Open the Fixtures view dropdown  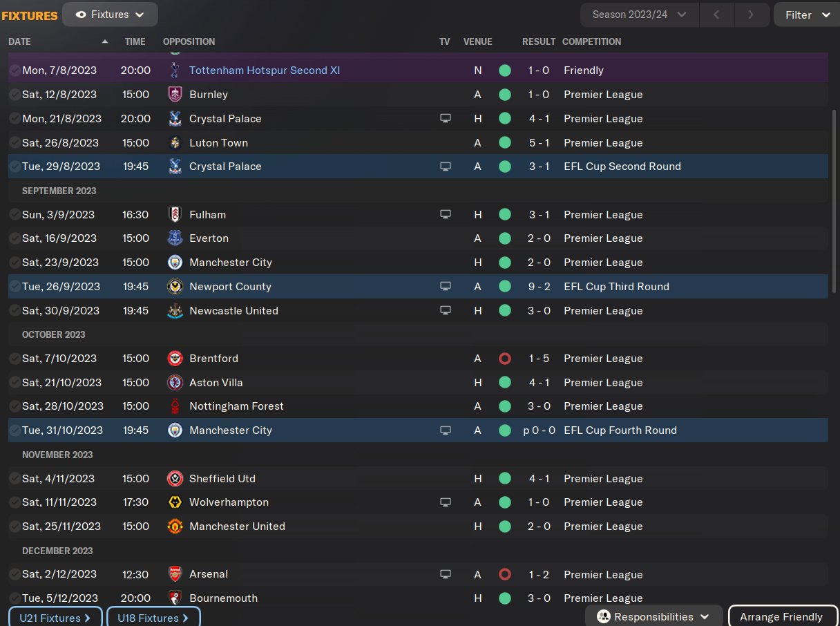[110, 15]
